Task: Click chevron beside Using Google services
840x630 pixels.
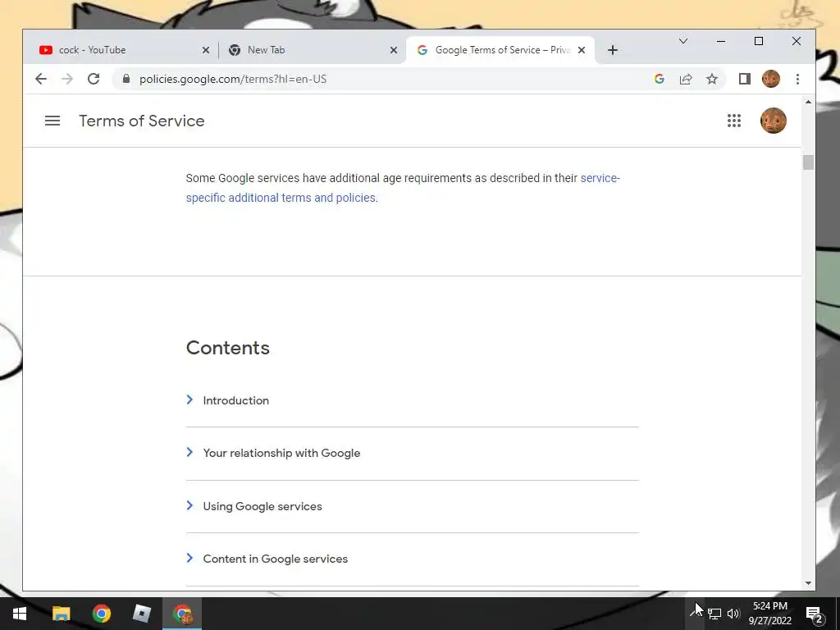Action: point(189,505)
